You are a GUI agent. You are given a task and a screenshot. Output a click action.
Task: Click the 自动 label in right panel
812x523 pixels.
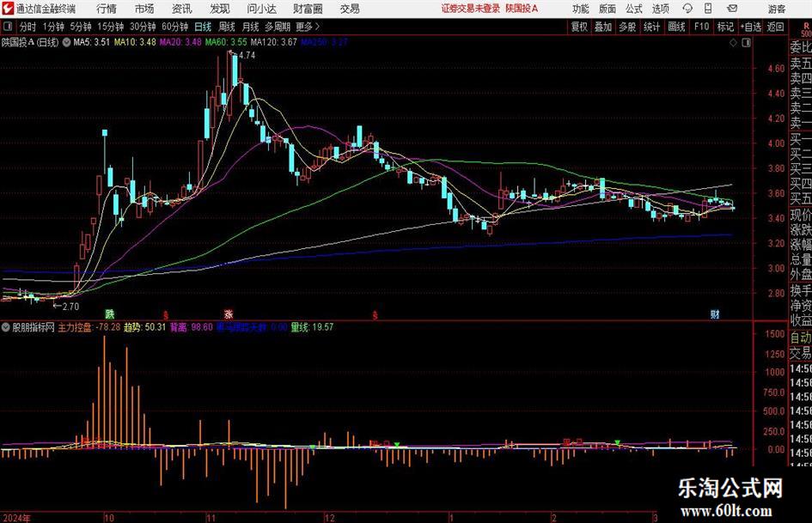801,338
